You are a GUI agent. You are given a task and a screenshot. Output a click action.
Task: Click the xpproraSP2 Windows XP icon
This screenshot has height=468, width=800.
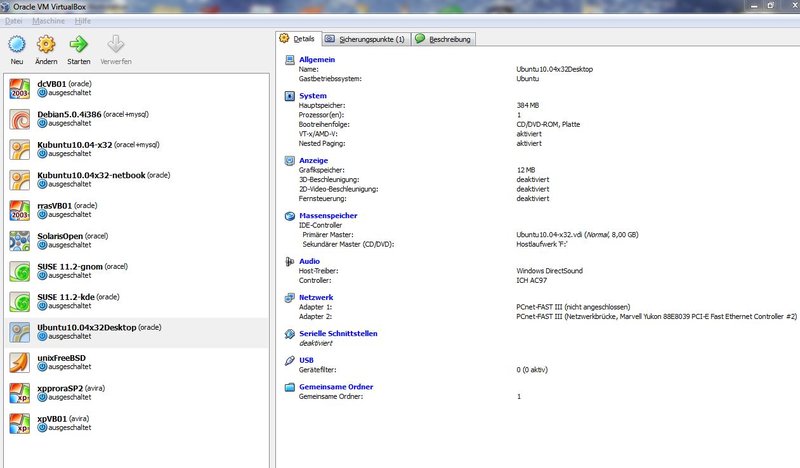tap(20, 393)
